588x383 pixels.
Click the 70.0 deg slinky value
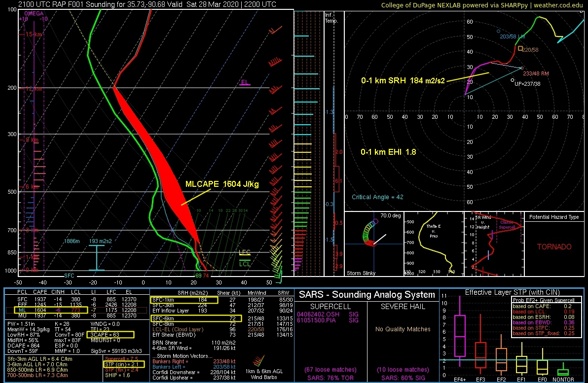tap(390, 215)
